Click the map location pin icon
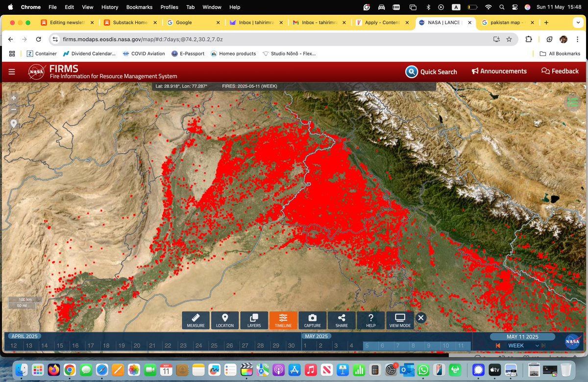Screen dimensions: 588x382 click(x=14, y=124)
